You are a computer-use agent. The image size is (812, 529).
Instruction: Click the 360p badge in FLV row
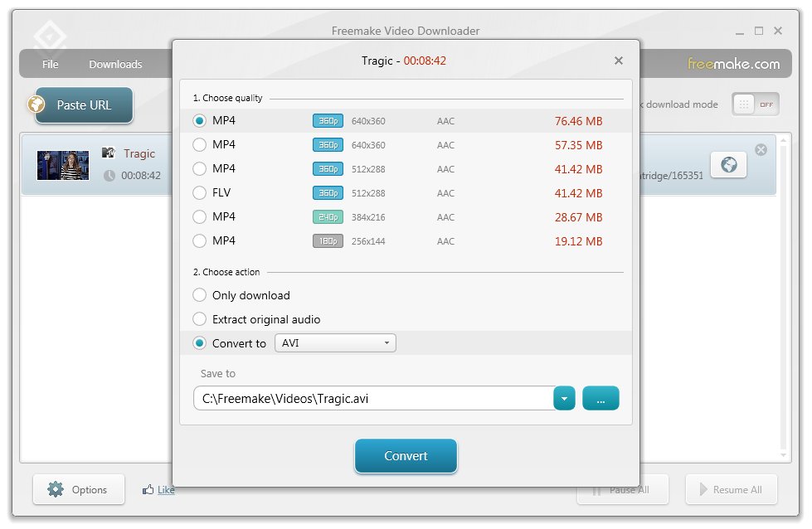(328, 193)
